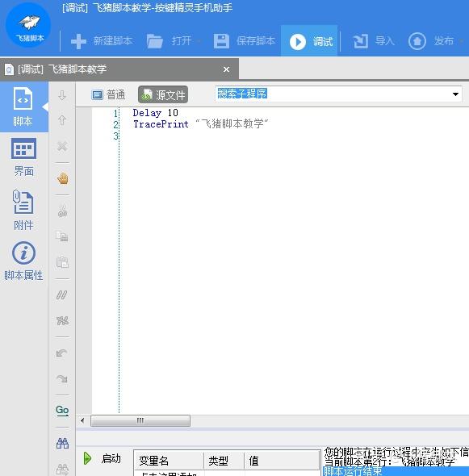The width and height of the screenshot is (469, 476).
Task: Click the lower binoculars replace icon
Action: tap(62, 470)
